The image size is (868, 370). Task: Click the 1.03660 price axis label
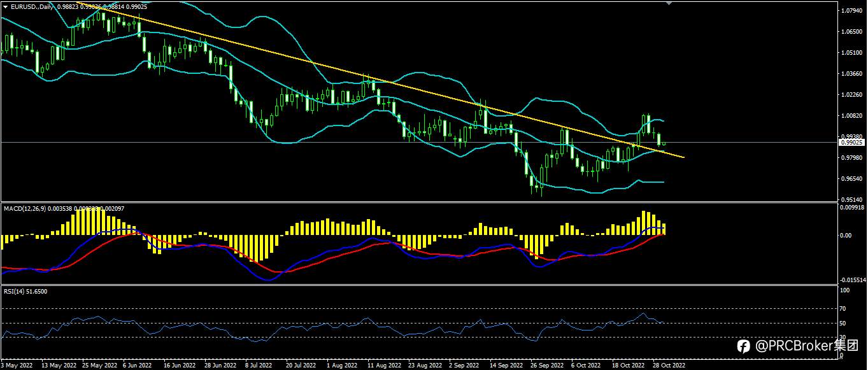point(853,74)
